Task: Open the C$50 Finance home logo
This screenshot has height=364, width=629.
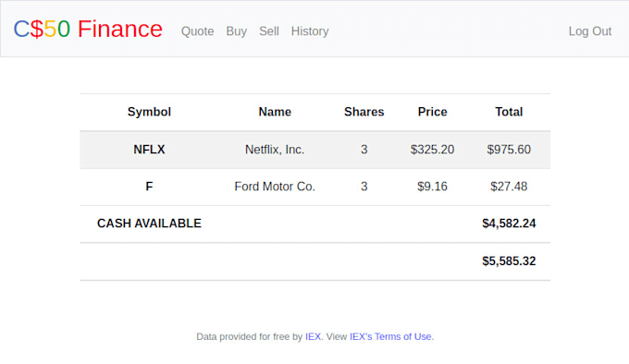Action: point(88,30)
